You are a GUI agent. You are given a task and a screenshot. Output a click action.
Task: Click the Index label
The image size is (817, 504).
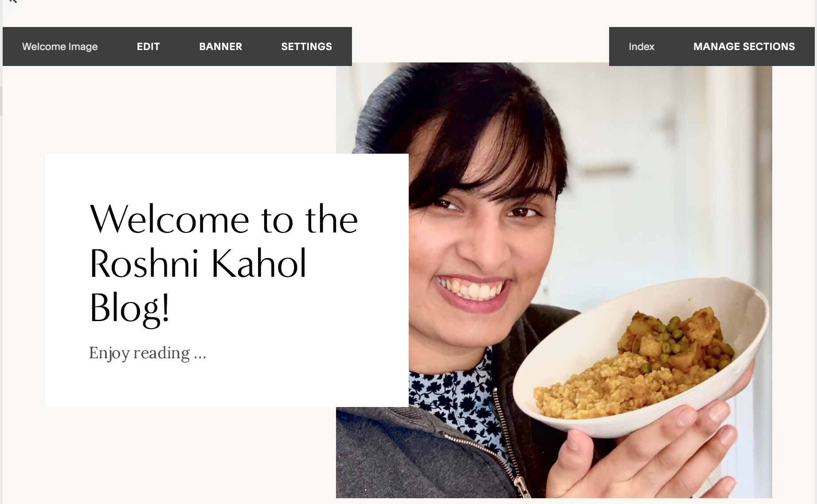641,47
